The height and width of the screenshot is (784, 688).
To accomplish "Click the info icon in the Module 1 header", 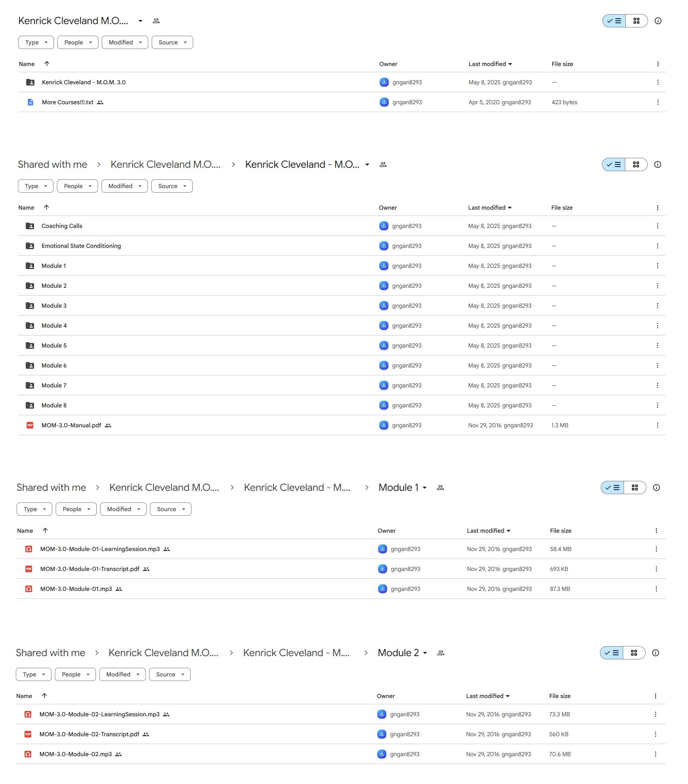I will coord(656,488).
